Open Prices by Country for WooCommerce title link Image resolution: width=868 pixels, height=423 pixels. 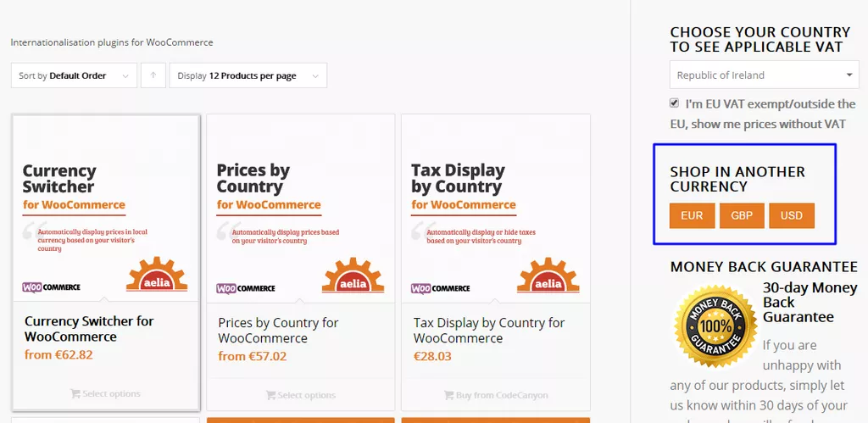click(x=278, y=331)
